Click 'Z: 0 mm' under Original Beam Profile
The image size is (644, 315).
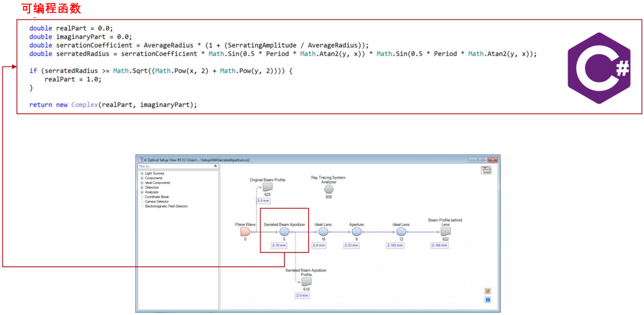tap(263, 201)
